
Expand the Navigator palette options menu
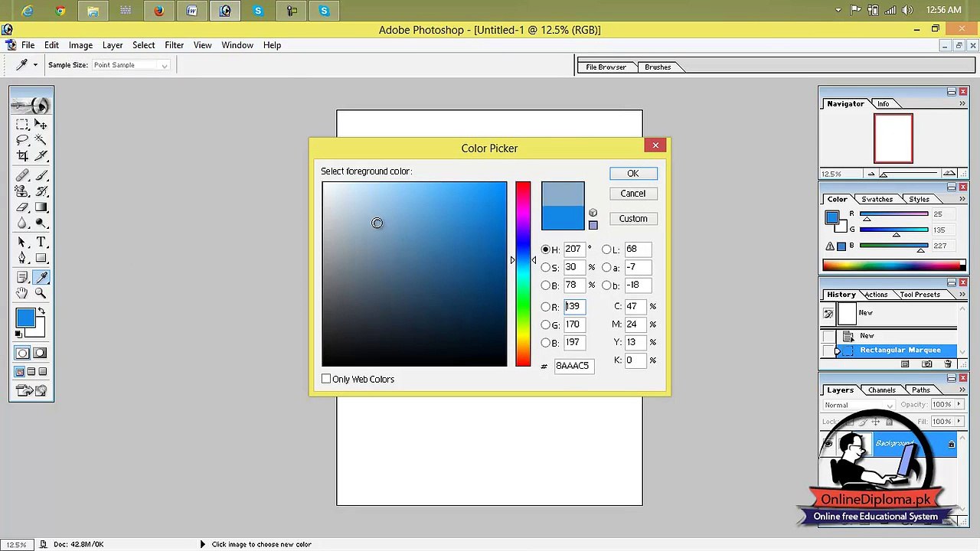962,103
